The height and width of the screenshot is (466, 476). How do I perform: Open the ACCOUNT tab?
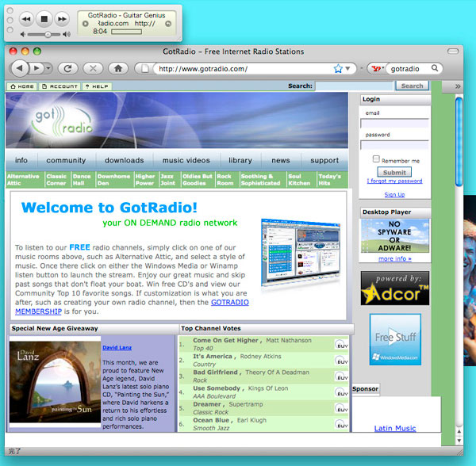(x=59, y=86)
